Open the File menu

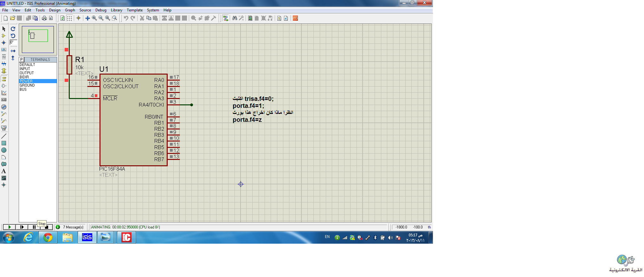coord(5,10)
